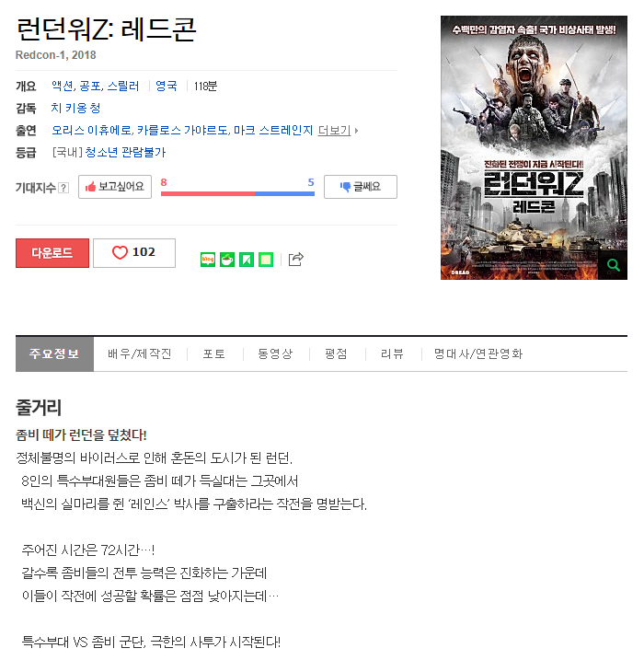
Task: Vote 보고싶어요 thumbs up
Action: (x=115, y=187)
